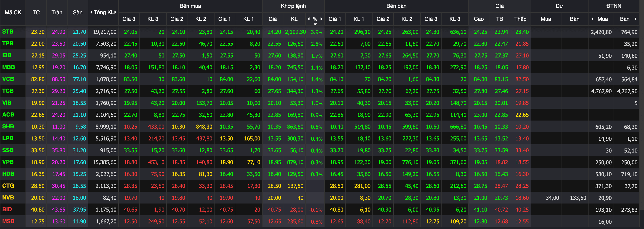
Task: Click the 3.9% change for STB
Action: (317, 32)
